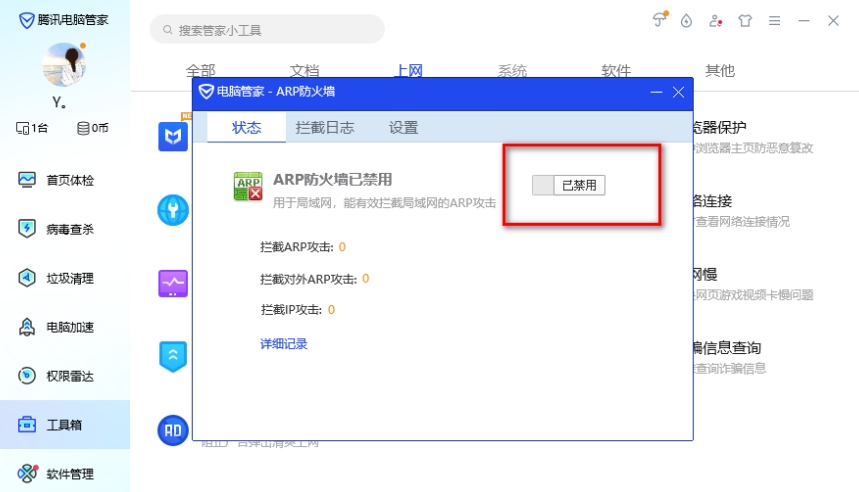Close the ARP防火墙 dialog
Viewport: 859px width, 492px height.
(x=678, y=92)
